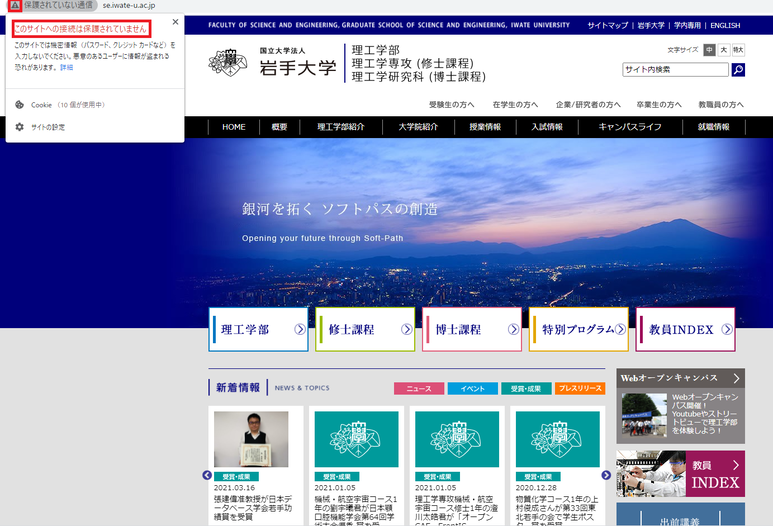
Task: Open the 出前講義 sidebar banner
Action: 680,515
